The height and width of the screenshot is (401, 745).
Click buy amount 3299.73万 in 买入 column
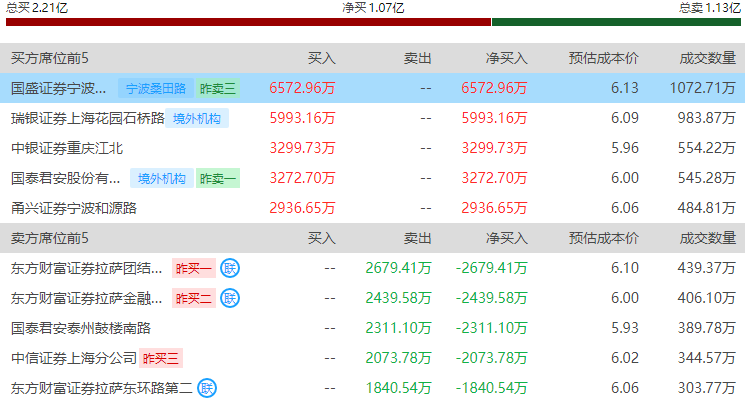tap(302, 148)
